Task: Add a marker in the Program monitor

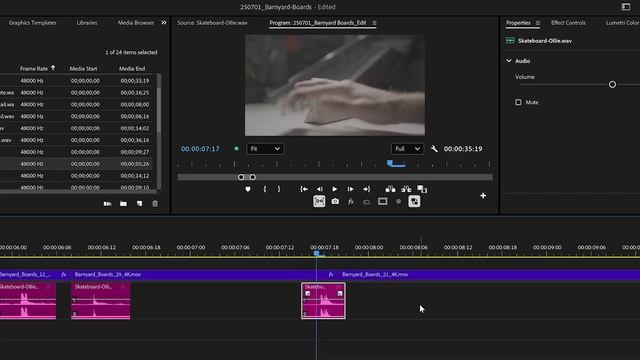Action: (248, 189)
